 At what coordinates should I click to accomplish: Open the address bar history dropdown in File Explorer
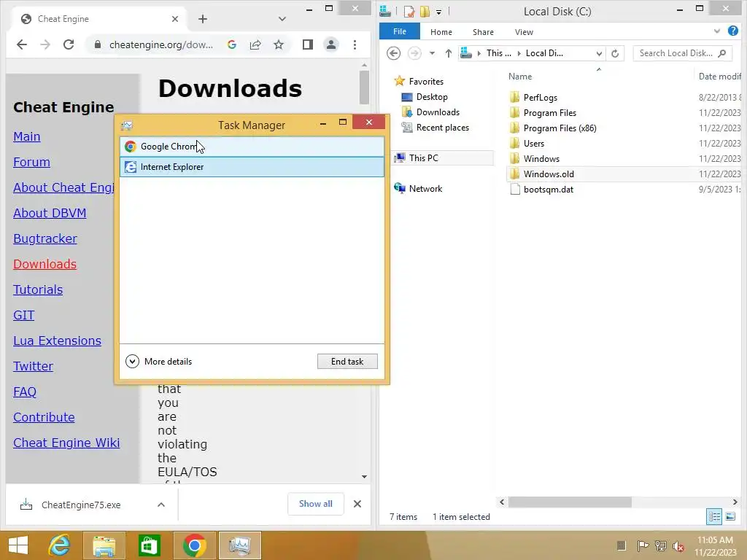tap(599, 54)
